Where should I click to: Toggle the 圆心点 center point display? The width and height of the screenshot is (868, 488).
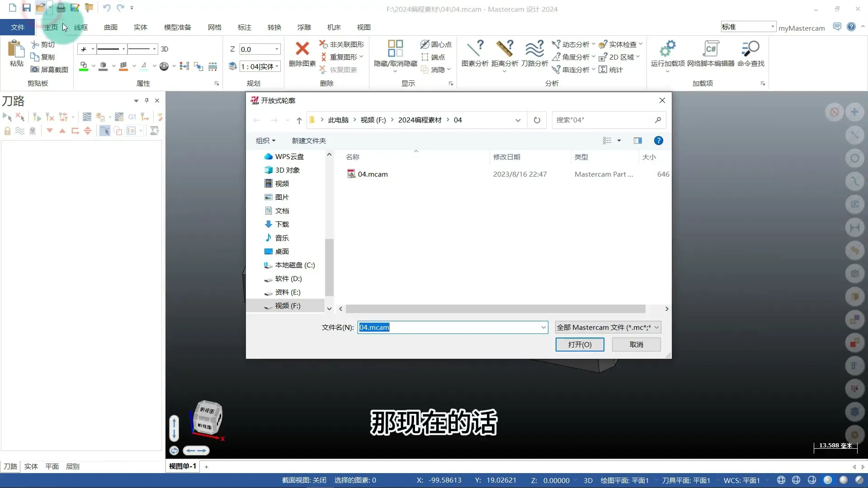click(435, 44)
